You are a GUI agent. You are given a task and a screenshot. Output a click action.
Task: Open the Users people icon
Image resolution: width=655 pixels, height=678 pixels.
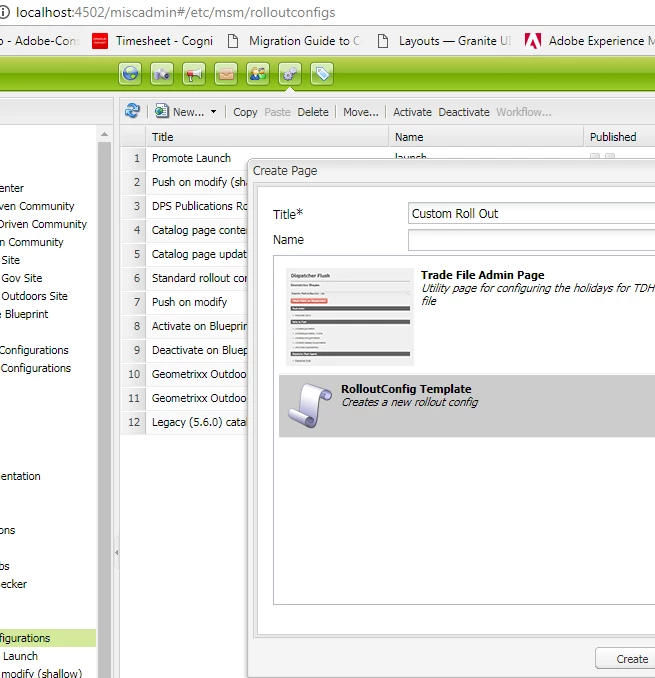(258, 74)
